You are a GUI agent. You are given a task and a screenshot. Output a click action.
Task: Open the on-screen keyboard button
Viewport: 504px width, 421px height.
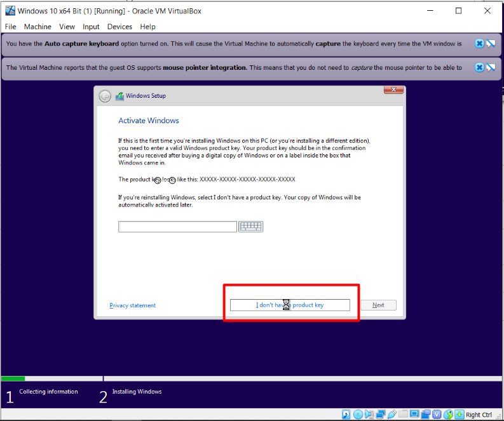pos(250,227)
